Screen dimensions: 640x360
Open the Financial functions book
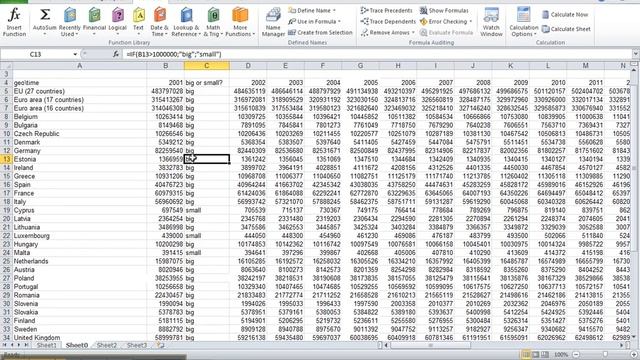click(94, 22)
